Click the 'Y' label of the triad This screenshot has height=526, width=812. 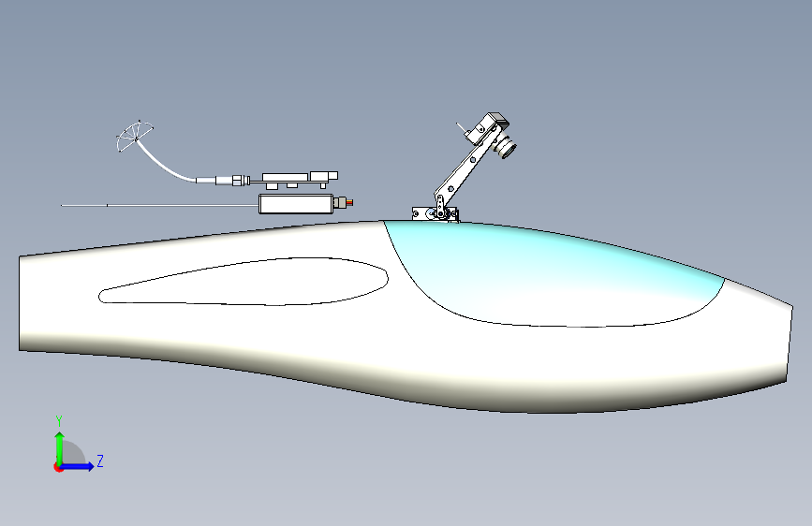(x=59, y=421)
